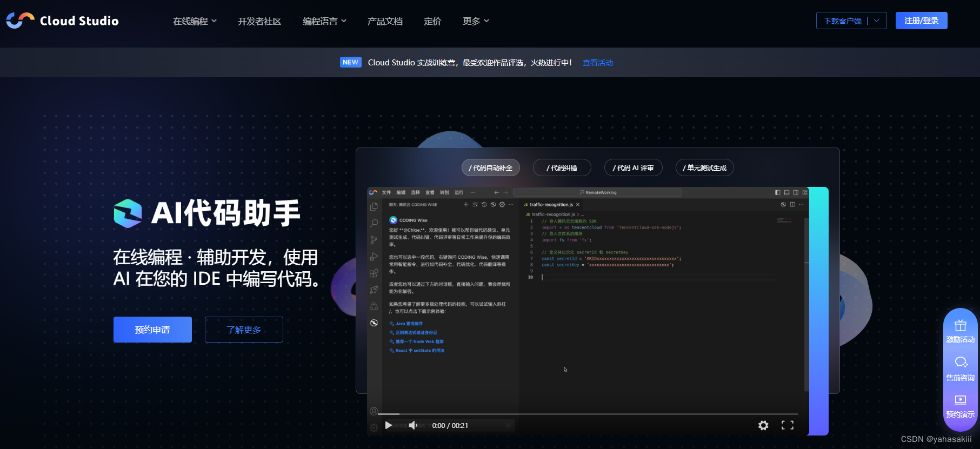980x449 pixels.
Task: Toggle the bottom panel layout icon
Action: [787, 192]
